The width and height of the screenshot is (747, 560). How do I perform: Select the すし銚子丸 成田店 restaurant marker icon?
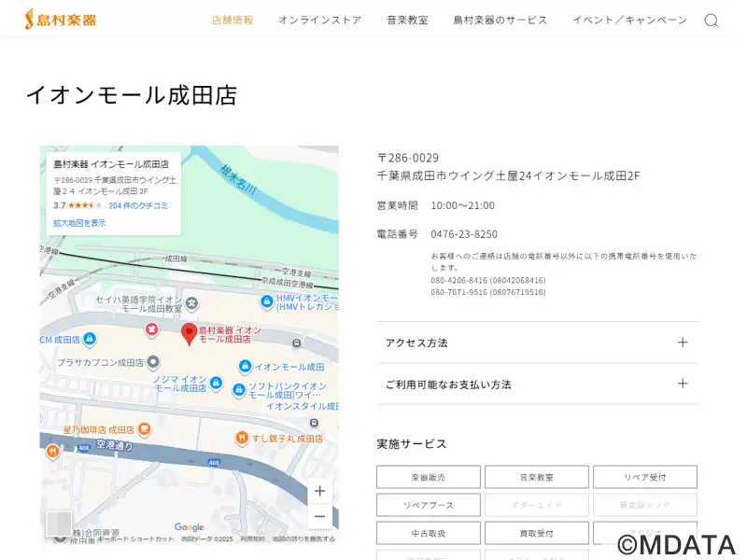click(x=242, y=438)
